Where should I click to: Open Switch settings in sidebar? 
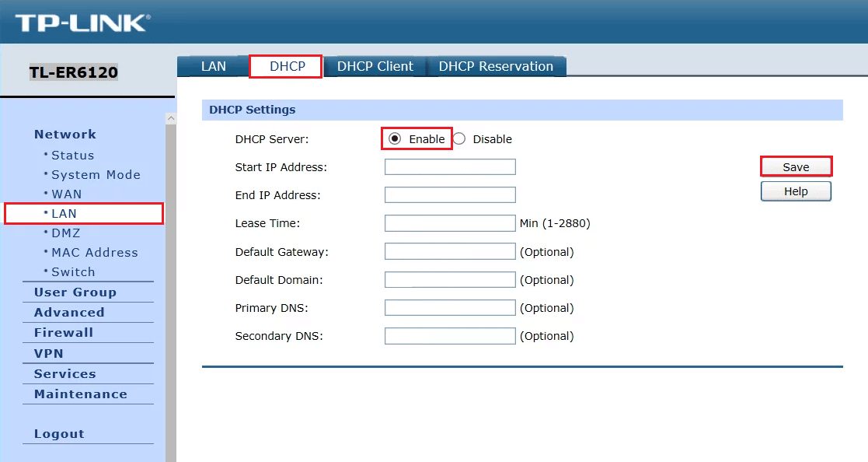[x=73, y=271]
